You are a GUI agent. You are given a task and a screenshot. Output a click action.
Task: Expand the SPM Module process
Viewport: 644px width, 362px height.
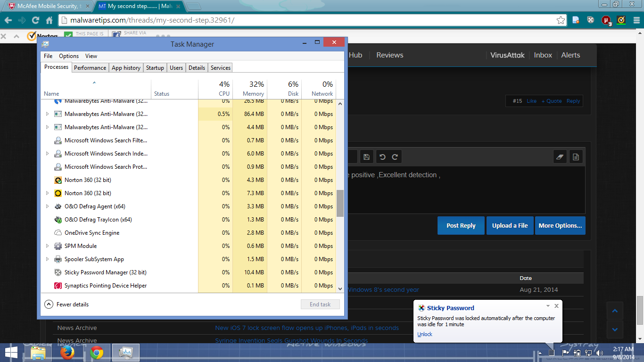pos(47,246)
